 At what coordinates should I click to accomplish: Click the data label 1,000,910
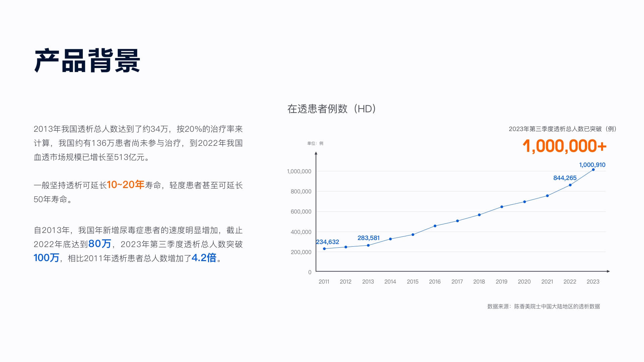click(592, 165)
